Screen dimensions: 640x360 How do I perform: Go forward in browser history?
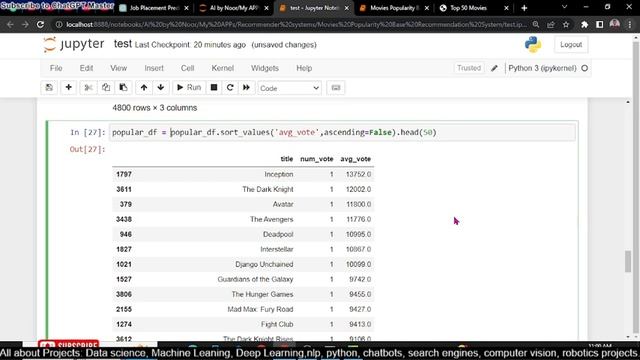25,24
